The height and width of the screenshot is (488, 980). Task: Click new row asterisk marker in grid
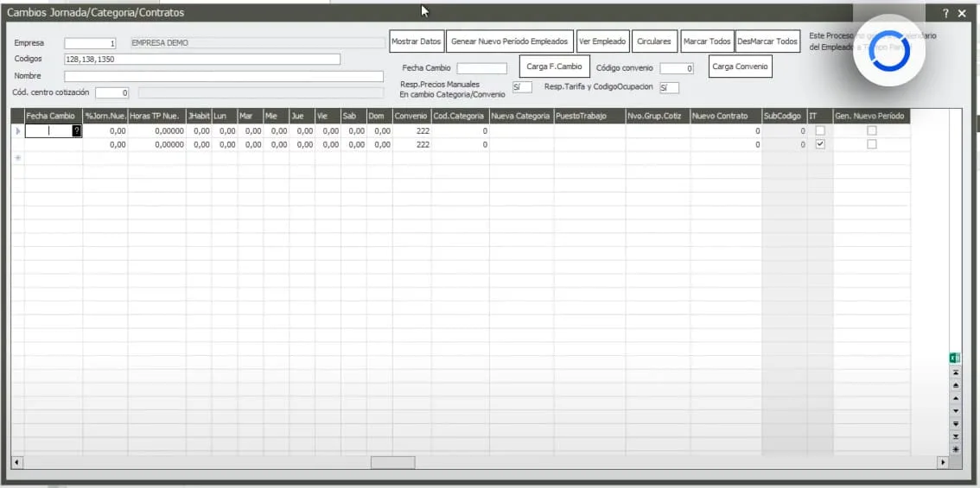pyautogui.click(x=17, y=158)
